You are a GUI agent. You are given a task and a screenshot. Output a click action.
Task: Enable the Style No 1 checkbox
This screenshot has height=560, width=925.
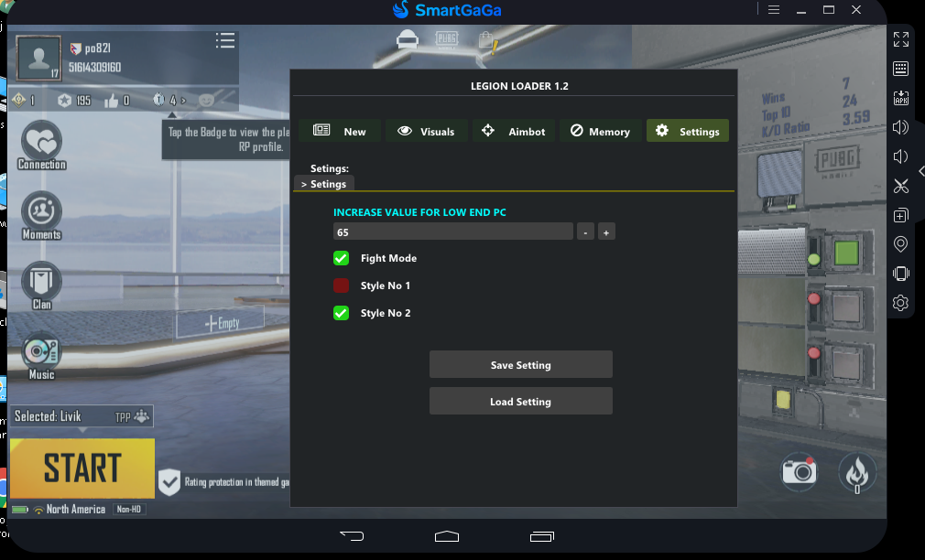(x=341, y=285)
